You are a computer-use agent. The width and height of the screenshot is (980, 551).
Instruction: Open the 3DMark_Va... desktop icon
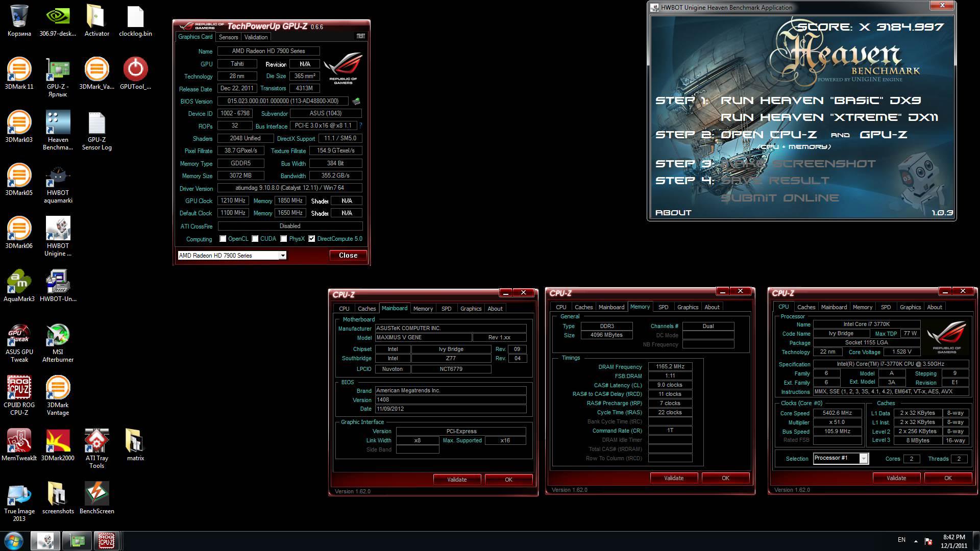(x=96, y=73)
